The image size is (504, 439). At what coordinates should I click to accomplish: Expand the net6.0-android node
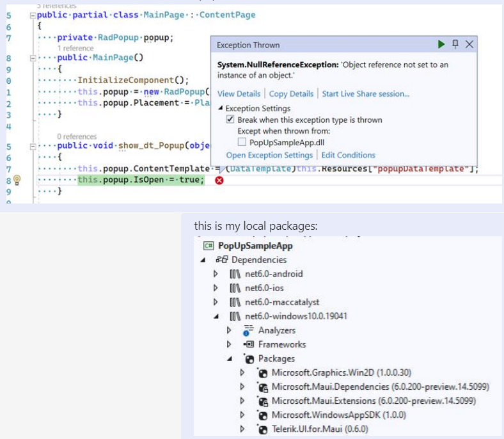(216, 274)
